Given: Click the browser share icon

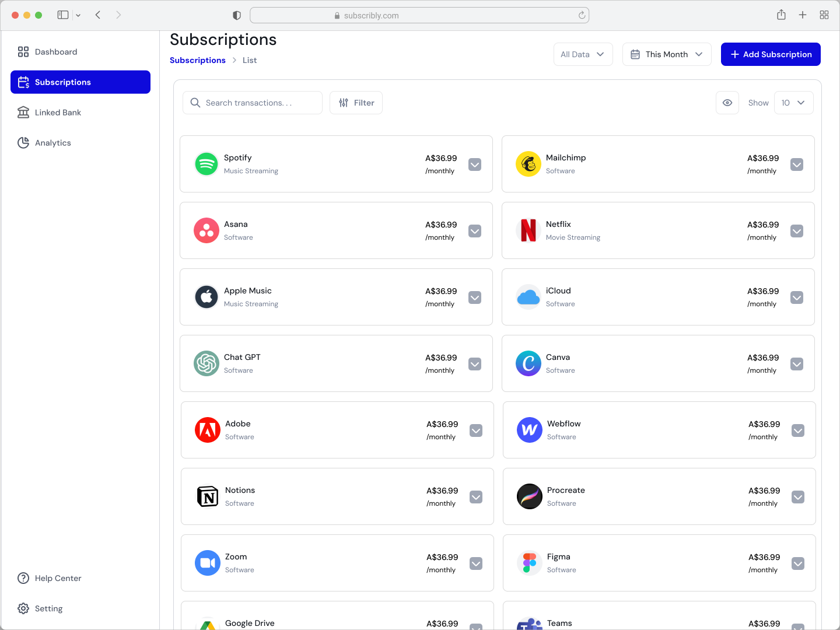Looking at the screenshot, I should point(781,15).
